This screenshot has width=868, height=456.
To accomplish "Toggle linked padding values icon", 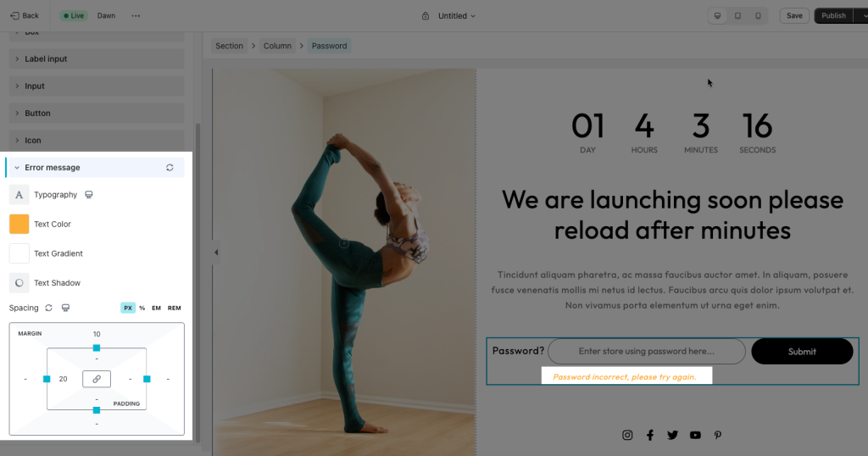I will [x=97, y=379].
